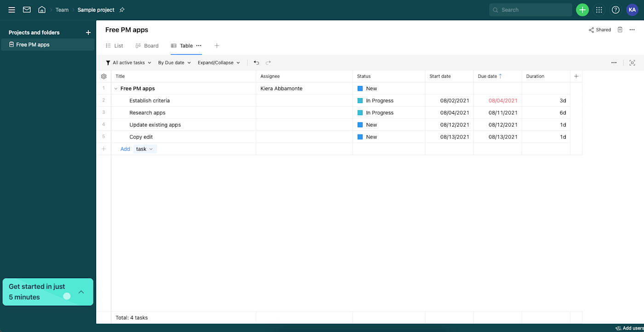Click the Free PM apps page title
644x332 pixels.
pos(126,30)
